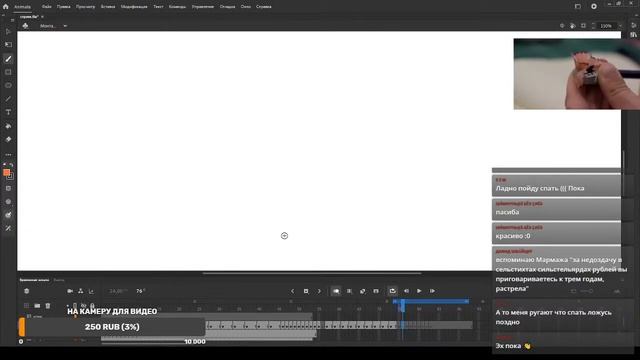Open the Edit Toolbar three-dots menu
640x360 pixels.
tap(8, 155)
